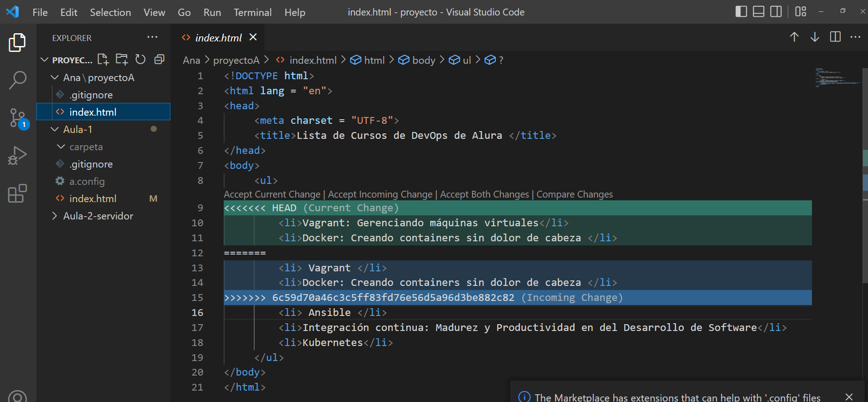Go to previous change arrow

point(794,37)
